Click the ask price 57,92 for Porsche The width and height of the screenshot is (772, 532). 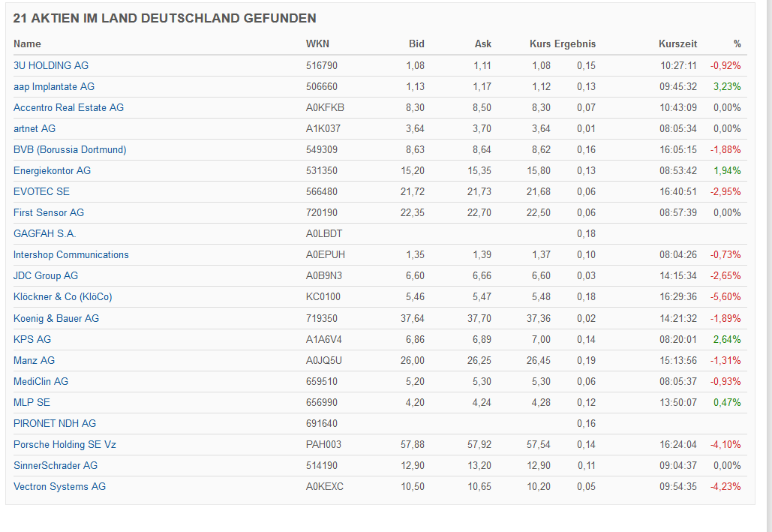pyautogui.click(x=479, y=444)
